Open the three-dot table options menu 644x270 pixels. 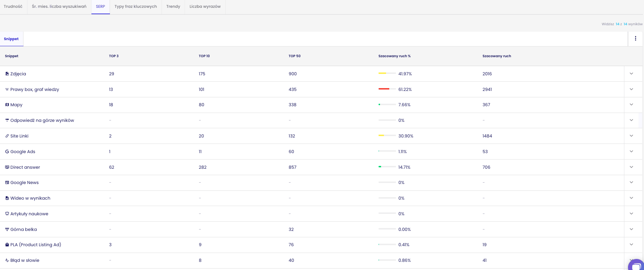[635, 38]
